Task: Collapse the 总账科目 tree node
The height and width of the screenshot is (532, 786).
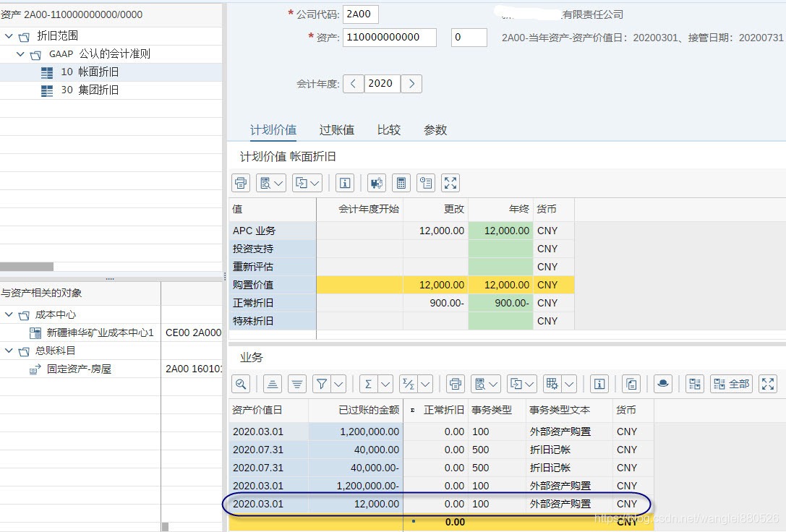Action: (x=9, y=351)
